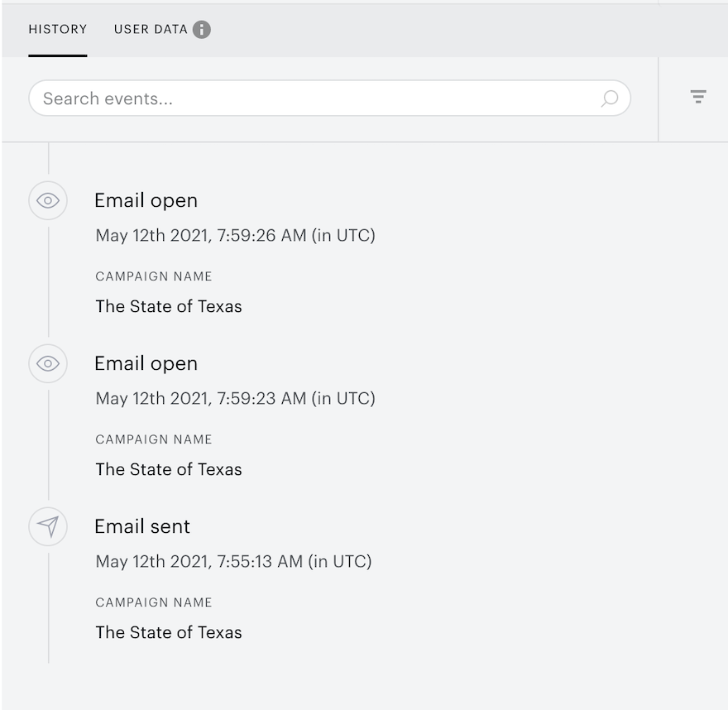Select the second Email open event title
Image resolution: width=728 pixels, height=710 pixels.
146,363
